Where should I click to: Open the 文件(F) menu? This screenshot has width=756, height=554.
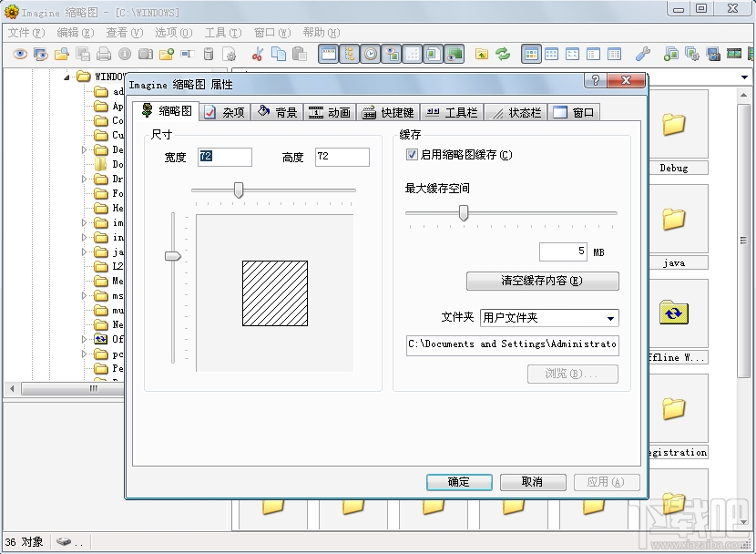coord(26,32)
